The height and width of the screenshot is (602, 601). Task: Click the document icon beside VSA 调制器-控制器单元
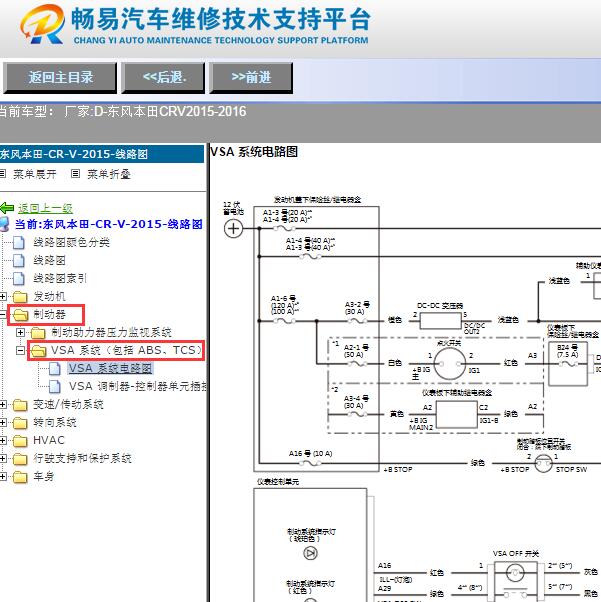[55, 387]
